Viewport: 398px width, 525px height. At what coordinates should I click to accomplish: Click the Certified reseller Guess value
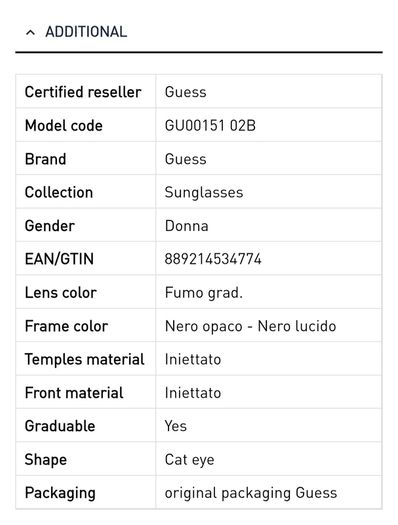tap(185, 92)
